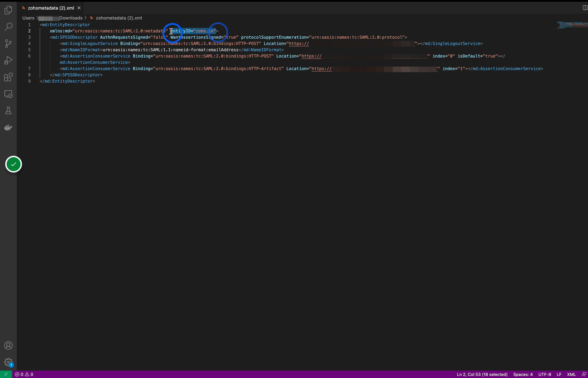
Task: Click the zohometadata (2).xml breadcrumb
Action: tap(119, 18)
